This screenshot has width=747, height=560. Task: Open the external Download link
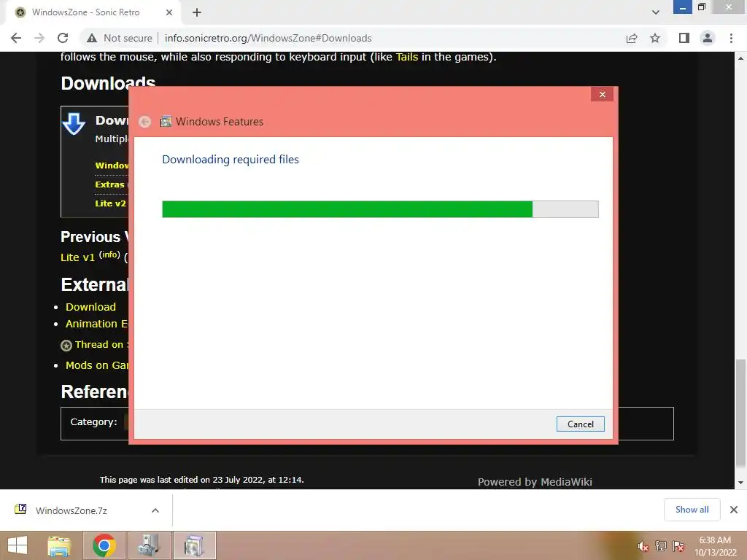click(x=90, y=307)
